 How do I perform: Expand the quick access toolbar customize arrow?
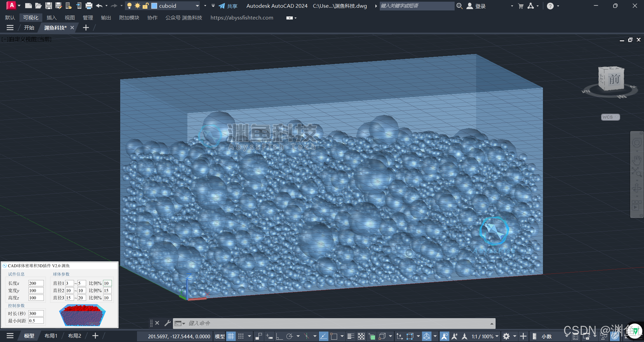(213, 6)
